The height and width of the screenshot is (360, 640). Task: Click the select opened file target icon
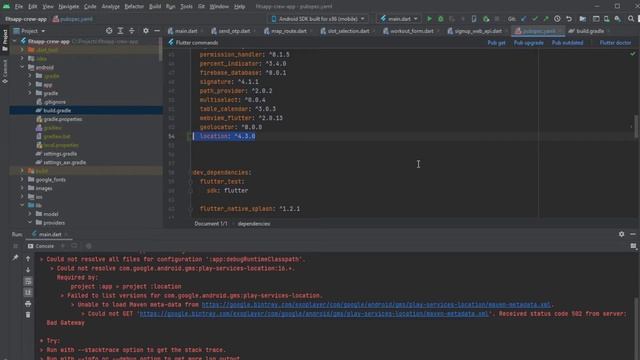click(x=109, y=31)
